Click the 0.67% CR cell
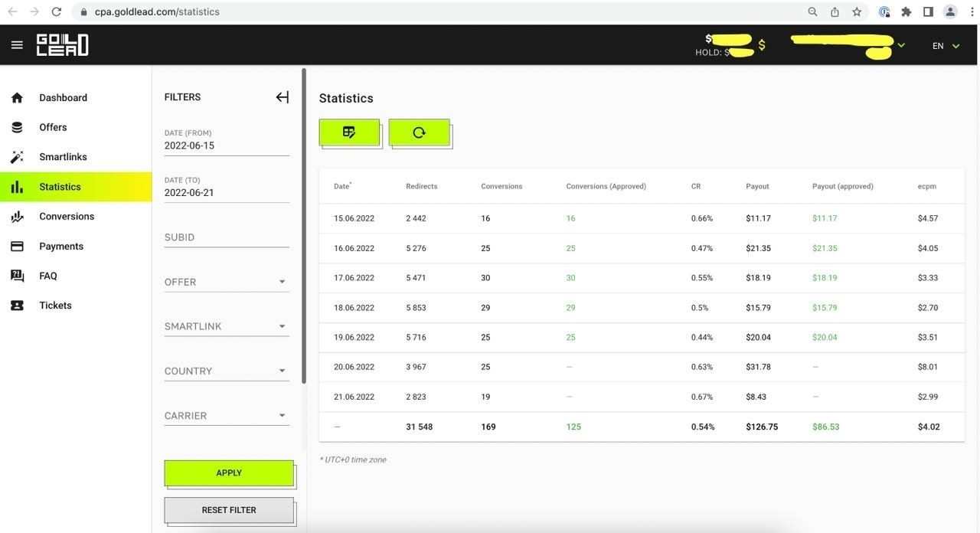This screenshot has width=980, height=533. click(702, 397)
